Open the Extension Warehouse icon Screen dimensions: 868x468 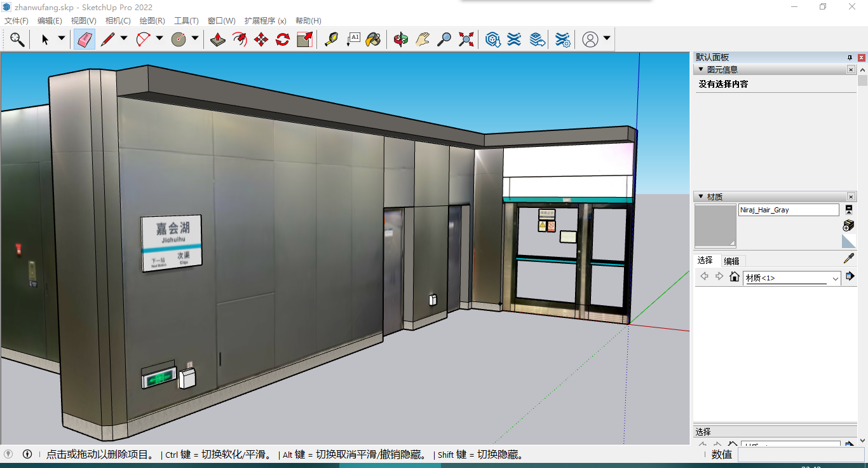(x=514, y=39)
